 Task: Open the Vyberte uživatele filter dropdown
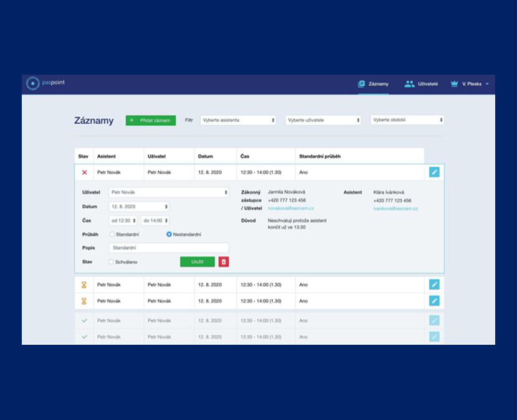[323, 120]
